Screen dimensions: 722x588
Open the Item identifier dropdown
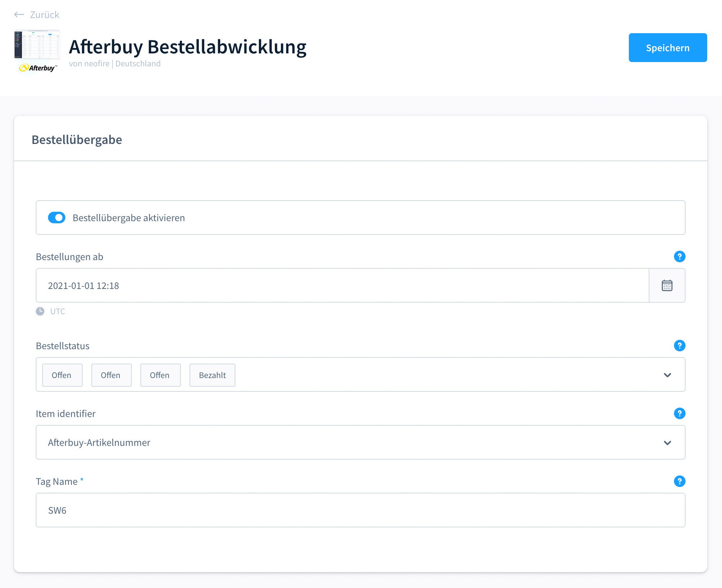pyautogui.click(x=360, y=442)
